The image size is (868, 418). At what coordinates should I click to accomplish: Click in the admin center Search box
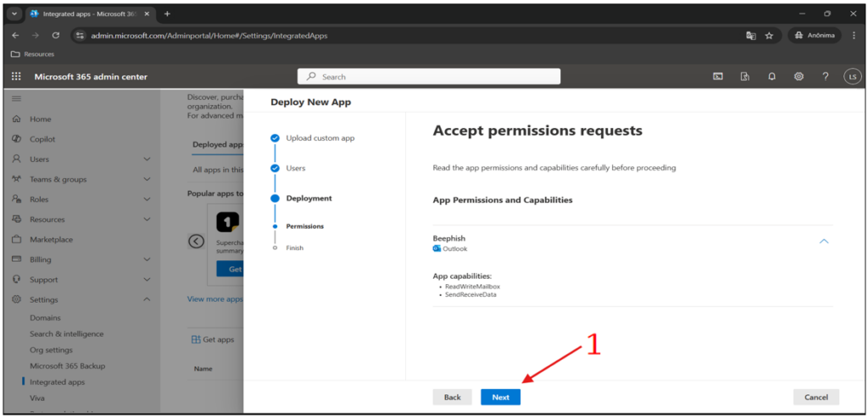coord(429,77)
